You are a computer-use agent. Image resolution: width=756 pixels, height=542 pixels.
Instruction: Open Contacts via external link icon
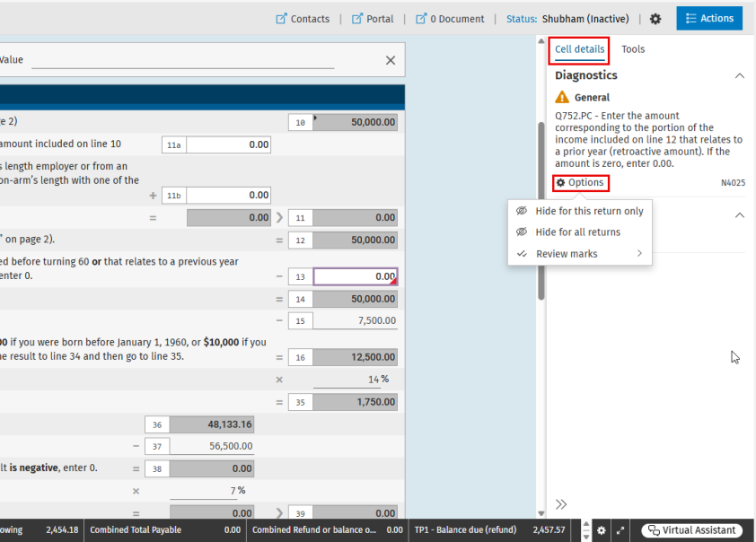[282, 19]
